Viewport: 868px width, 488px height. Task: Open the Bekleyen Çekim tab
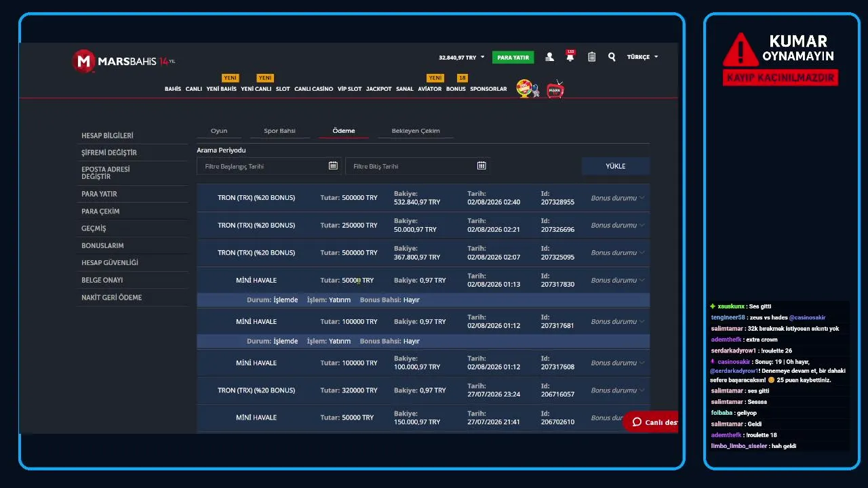coord(416,131)
